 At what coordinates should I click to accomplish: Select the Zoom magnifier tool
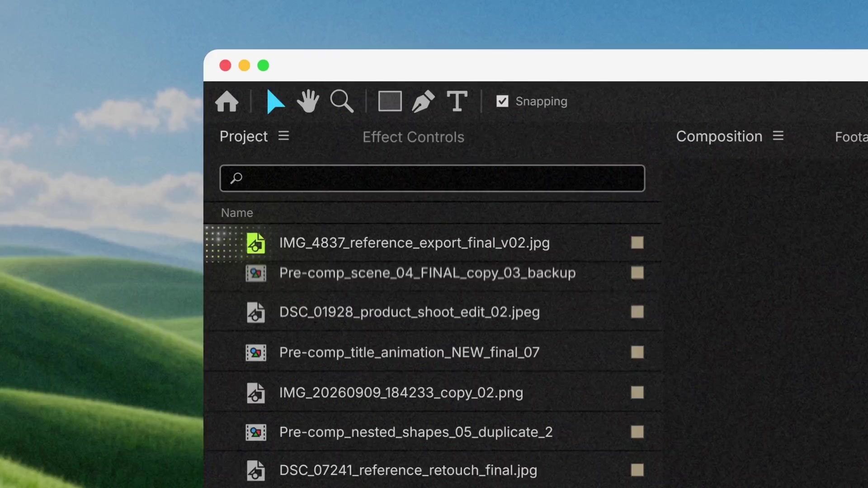coord(342,101)
